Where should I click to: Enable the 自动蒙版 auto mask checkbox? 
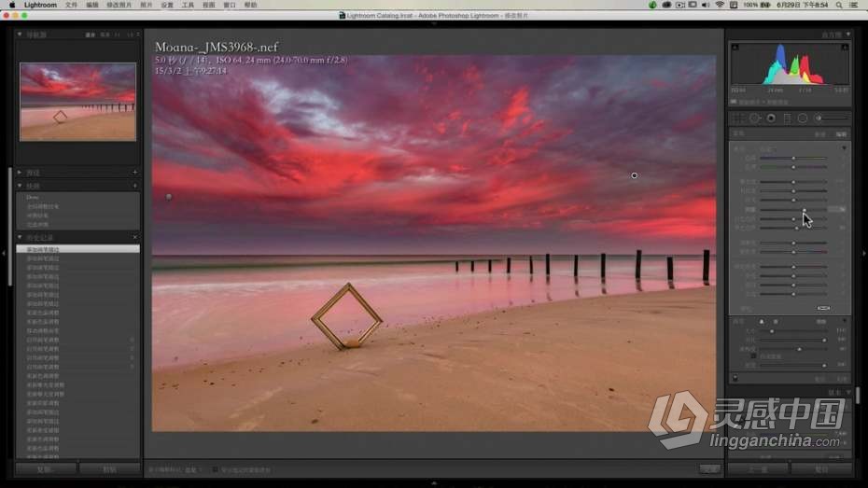tap(754, 356)
